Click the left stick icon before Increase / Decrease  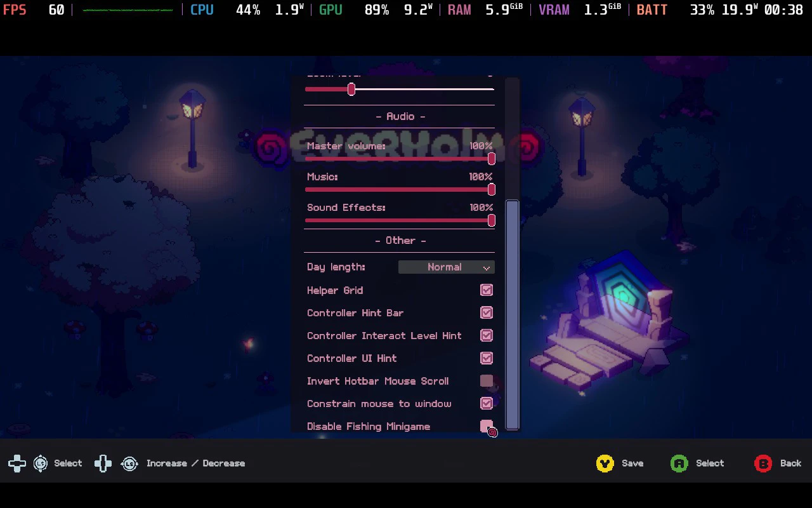(x=129, y=464)
